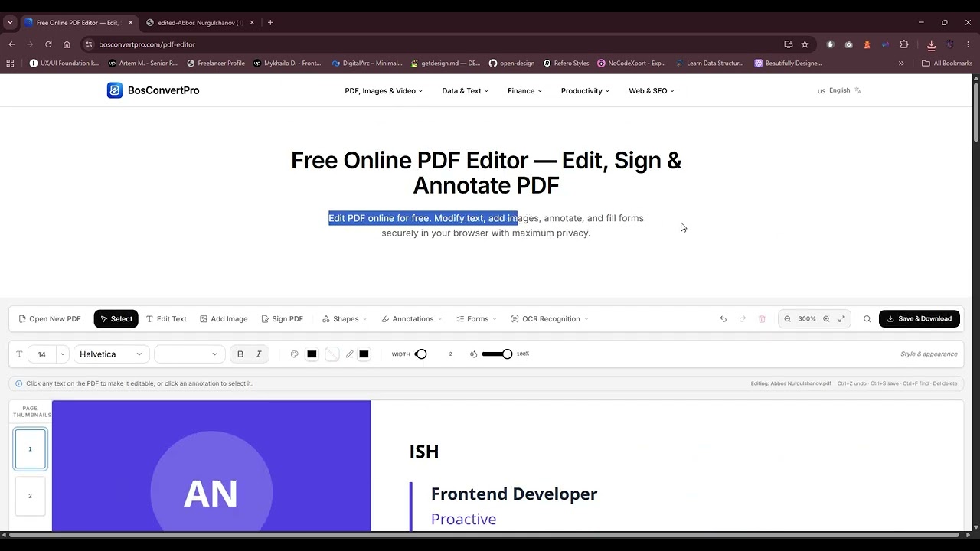The image size is (980, 551).
Task: Open the English language selector
Action: 839,90
